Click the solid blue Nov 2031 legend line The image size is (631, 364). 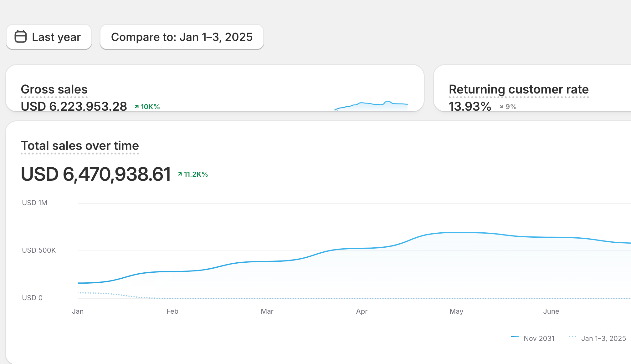pos(515,337)
